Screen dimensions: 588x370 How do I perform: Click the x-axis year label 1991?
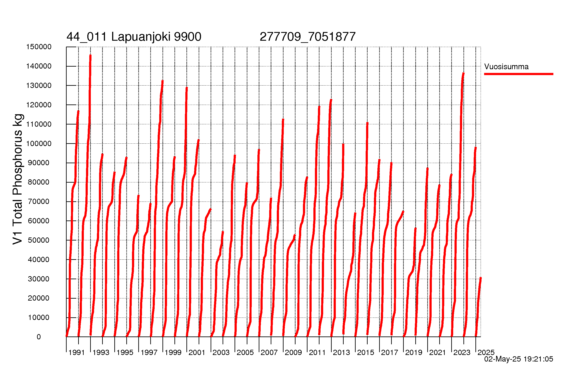(x=77, y=353)
